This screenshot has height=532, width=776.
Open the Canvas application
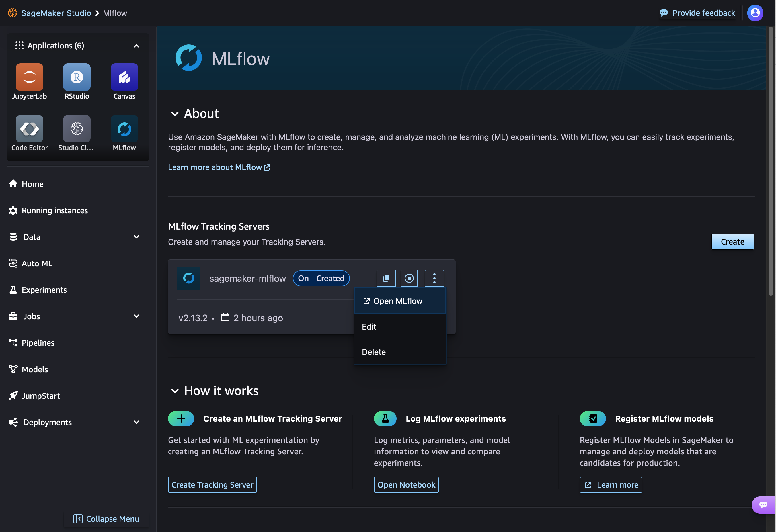point(124,77)
